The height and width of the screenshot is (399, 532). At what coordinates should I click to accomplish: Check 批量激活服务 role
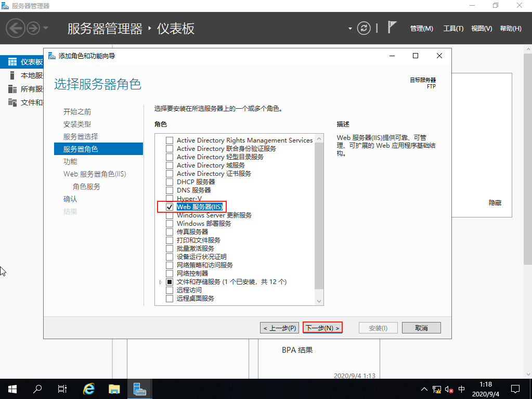click(170, 248)
